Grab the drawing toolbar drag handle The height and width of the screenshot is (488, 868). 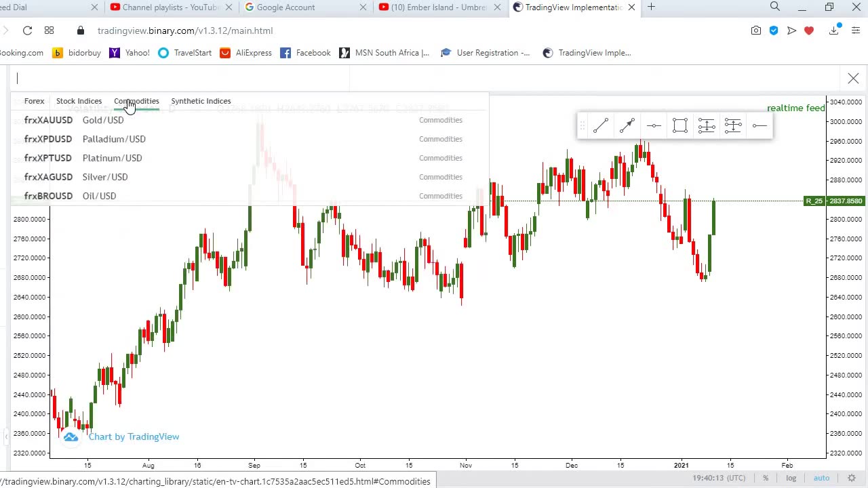tap(582, 125)
